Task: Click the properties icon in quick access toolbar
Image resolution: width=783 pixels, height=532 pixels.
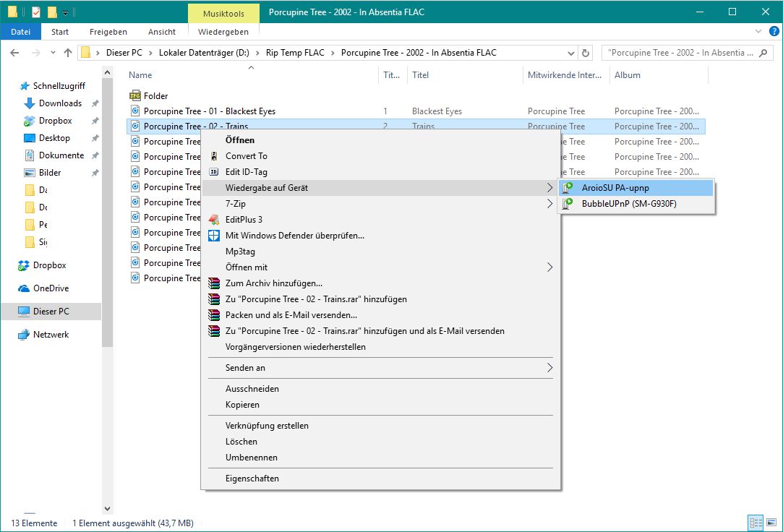Action: 36,12
